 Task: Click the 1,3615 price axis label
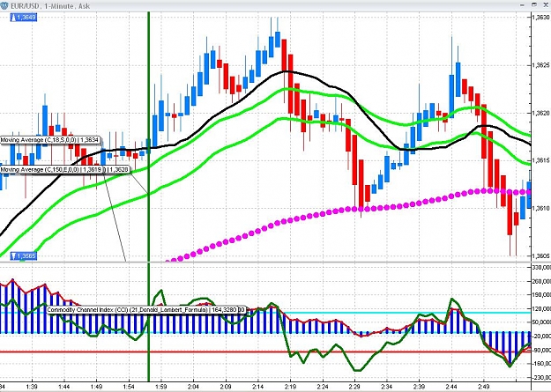[x=541, y=160]
